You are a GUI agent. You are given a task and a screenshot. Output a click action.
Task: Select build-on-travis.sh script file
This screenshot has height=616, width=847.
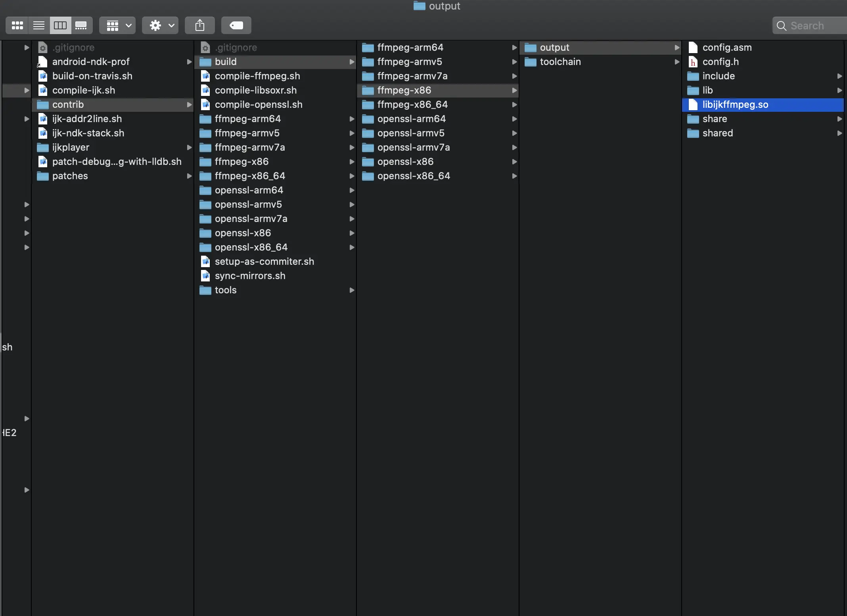[x=113, y=76]
